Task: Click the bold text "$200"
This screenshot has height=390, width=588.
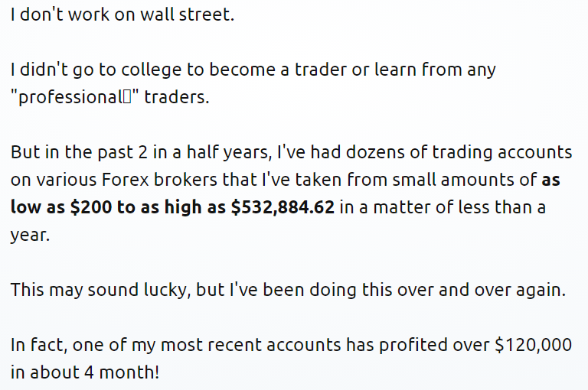Action: [91, 207]
